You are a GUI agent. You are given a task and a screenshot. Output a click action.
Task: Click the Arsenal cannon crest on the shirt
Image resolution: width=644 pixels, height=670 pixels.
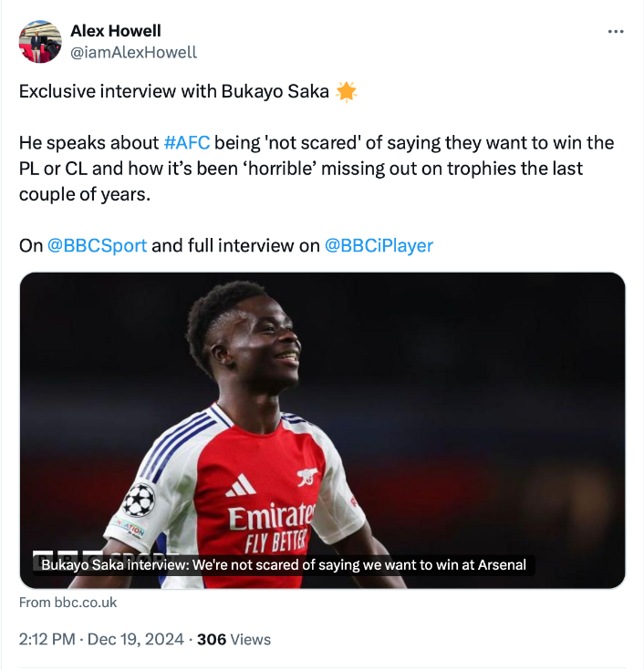(x=307, y=477)
